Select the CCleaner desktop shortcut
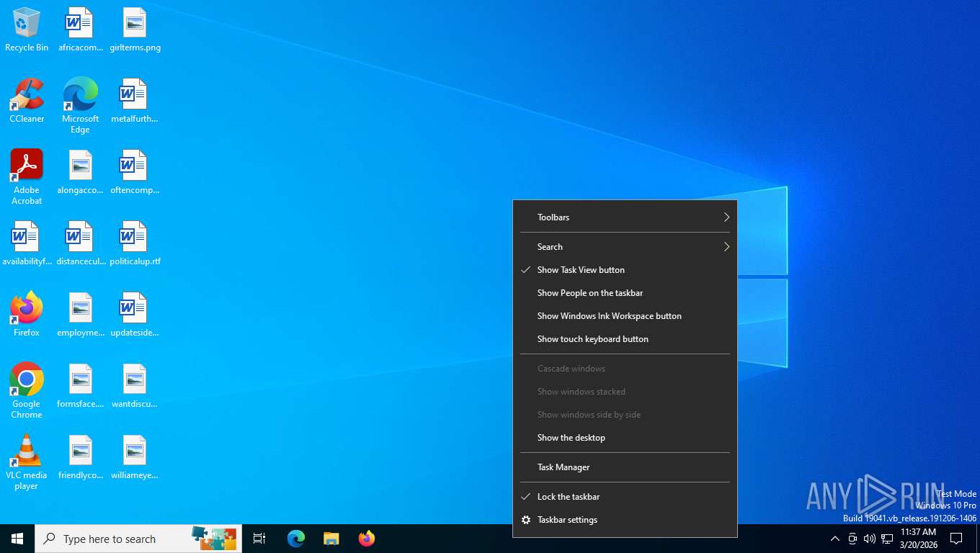 [x=27, y=101]
